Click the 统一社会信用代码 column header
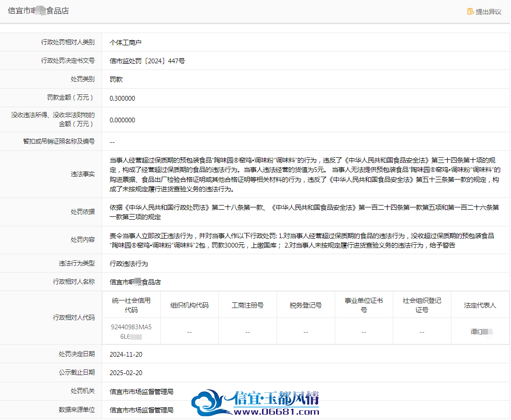Image resolution: width=511 pixels, height=420 pixels. coord(131,305)
